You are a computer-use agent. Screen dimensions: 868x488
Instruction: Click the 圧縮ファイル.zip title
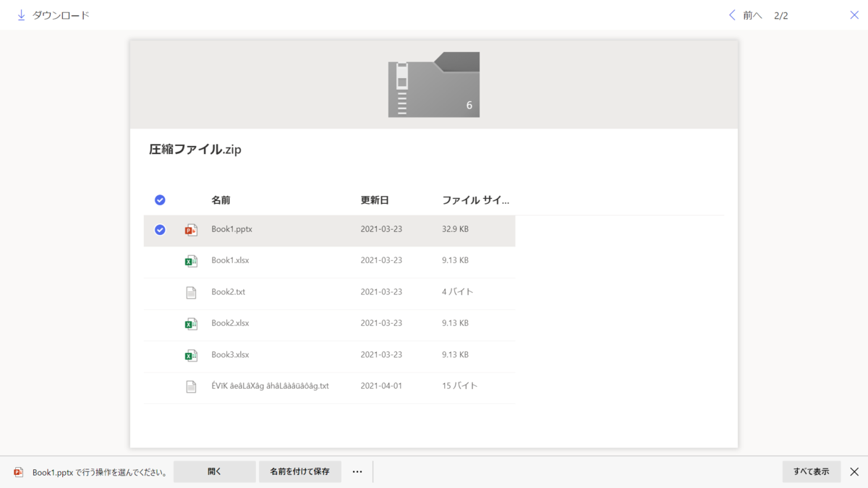tap(195, 150)
